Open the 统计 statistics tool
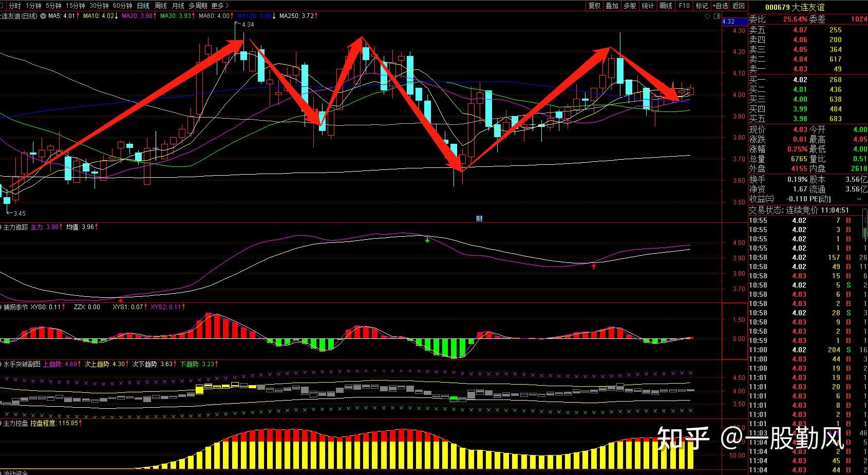Viewport: 868px width, 475px height. 648,6
